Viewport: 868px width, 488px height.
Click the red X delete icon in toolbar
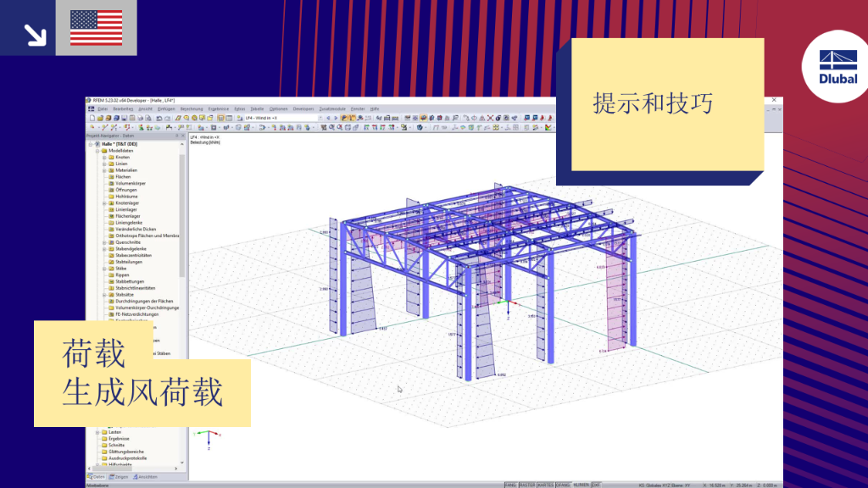click(x=490, y=118)
